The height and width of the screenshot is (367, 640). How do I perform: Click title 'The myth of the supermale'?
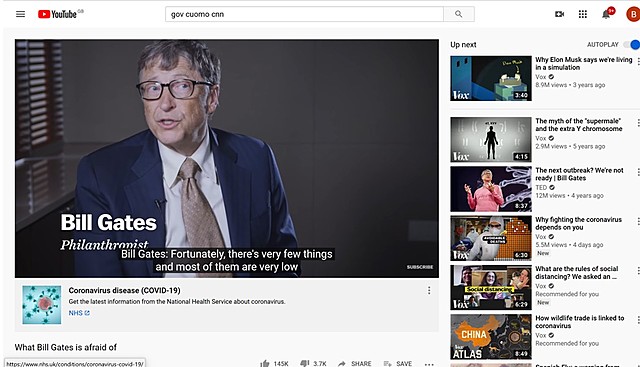(x=579, y=125)
